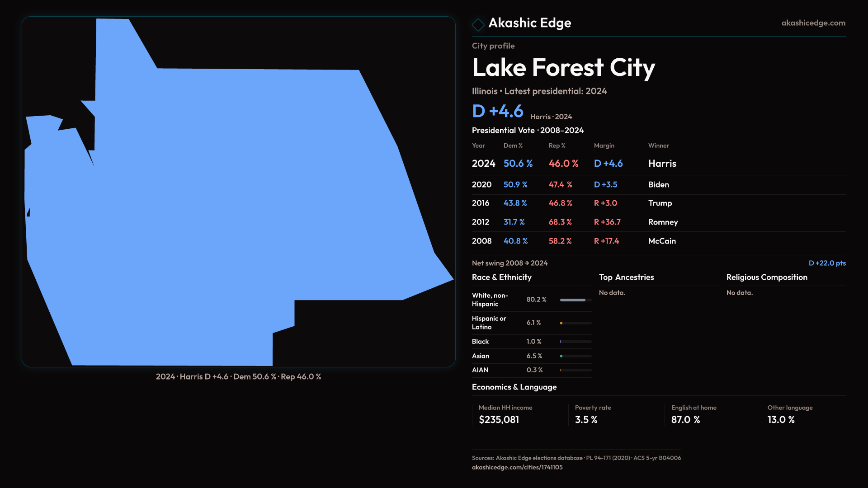The image size is (868, 488).
Task: Click the Margin column header
Action: pos(604,145)
